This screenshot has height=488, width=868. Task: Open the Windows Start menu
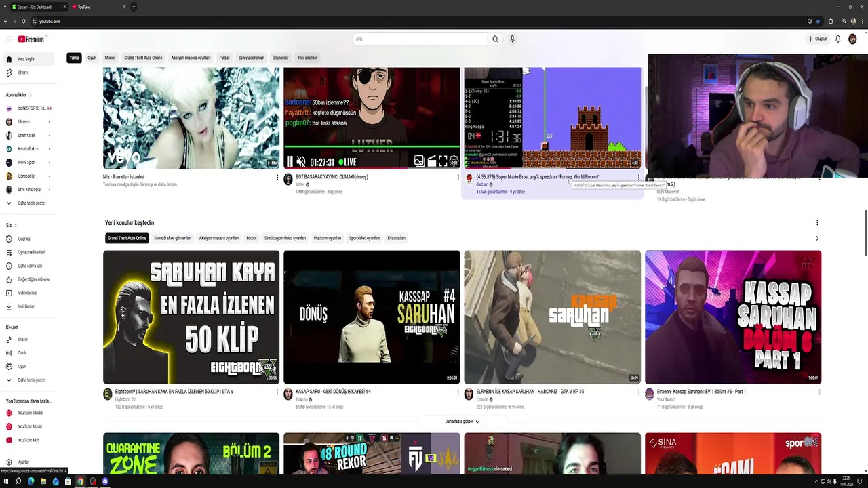[6, 481]
